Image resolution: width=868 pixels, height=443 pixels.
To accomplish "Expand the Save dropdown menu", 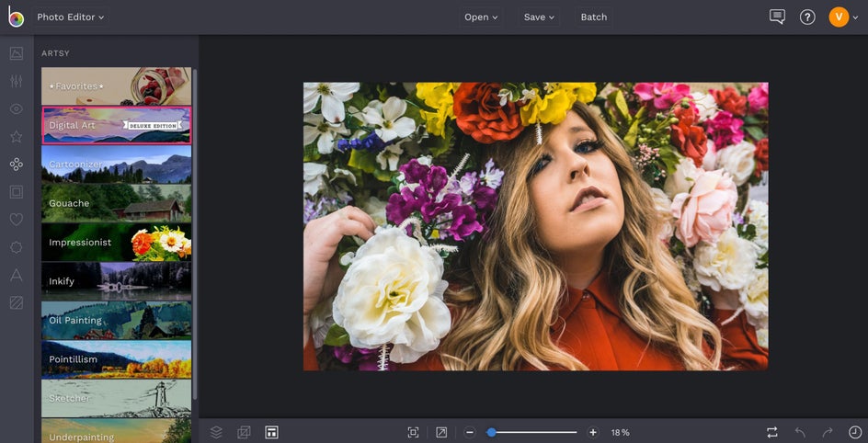I will coord(539,17).
